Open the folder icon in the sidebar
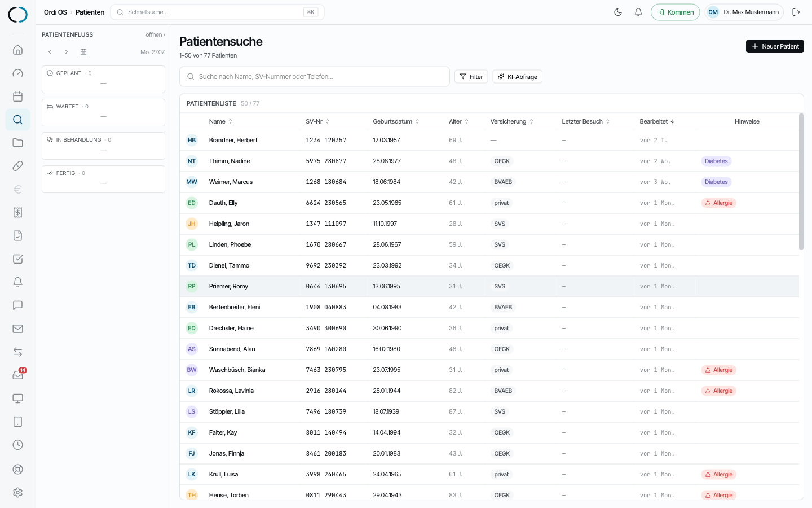Image resolution: width=812 pixels, height=508 pixels. click(x=18, y=143)
